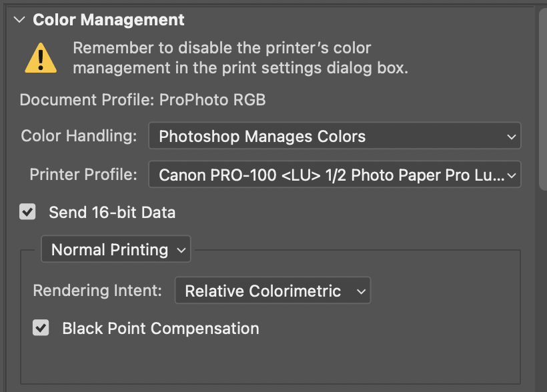Click the Document Profile ProPhoto RGB text
The width and height of the screenshot is (547, 392).
[x=143, y=100]
